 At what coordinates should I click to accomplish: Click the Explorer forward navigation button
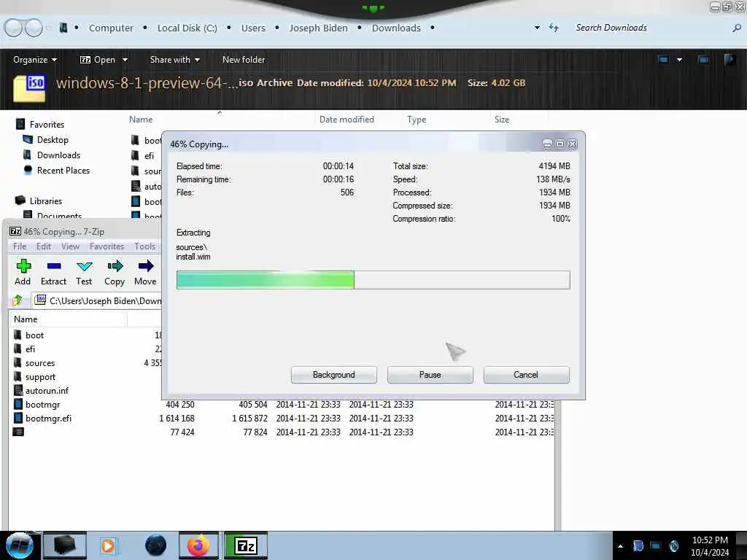34,28
